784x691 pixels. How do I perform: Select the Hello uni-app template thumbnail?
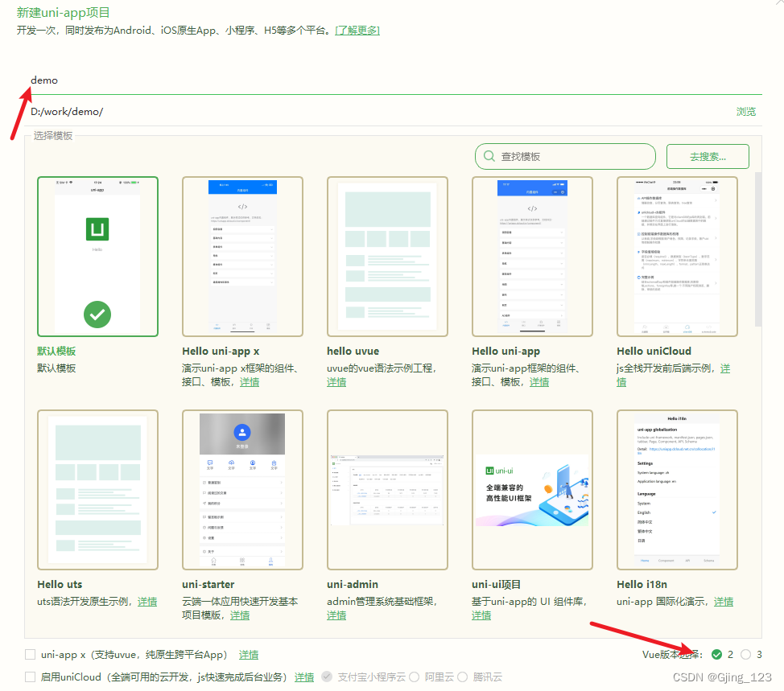point(533,257)
